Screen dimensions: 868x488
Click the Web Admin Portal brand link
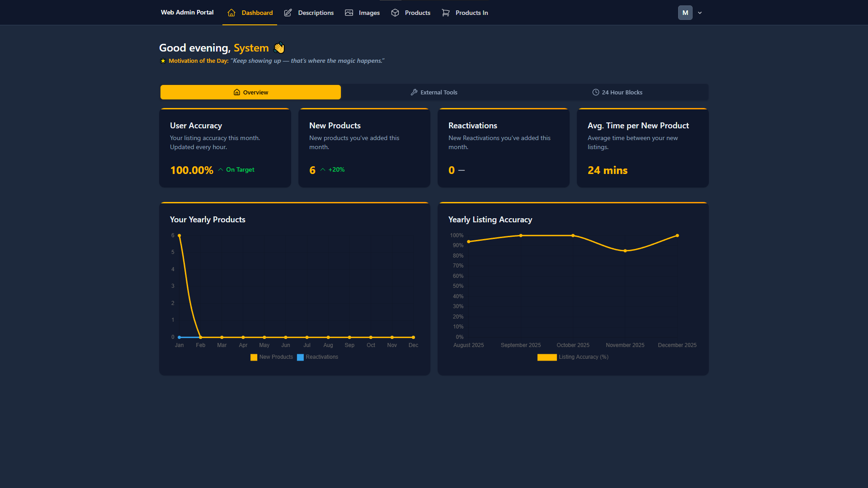pyautogui.click(x=187, y=13)
